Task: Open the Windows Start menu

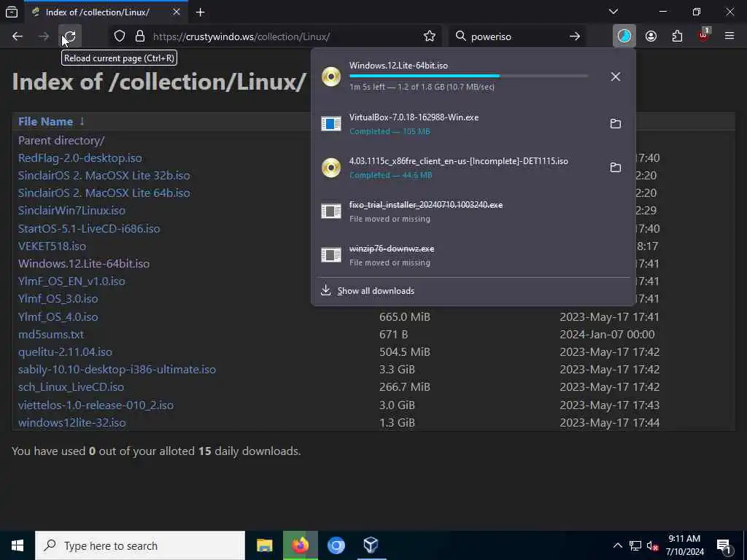Action: [18, 545]
